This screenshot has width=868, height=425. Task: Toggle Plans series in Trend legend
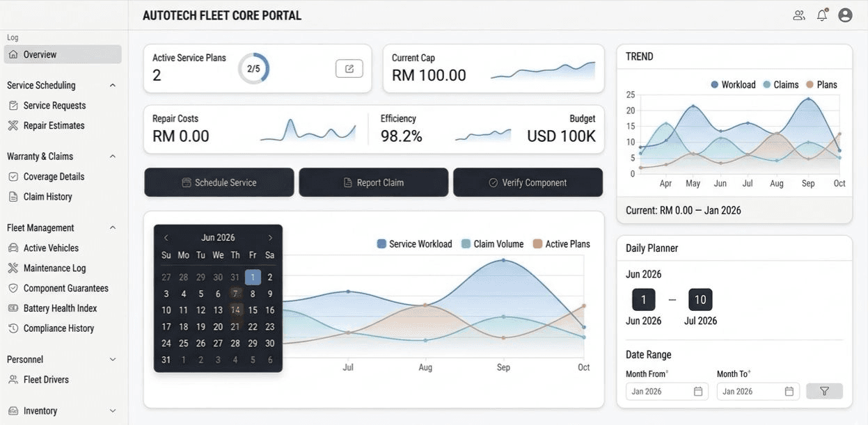pyautogui.click(x=821, y=85)
